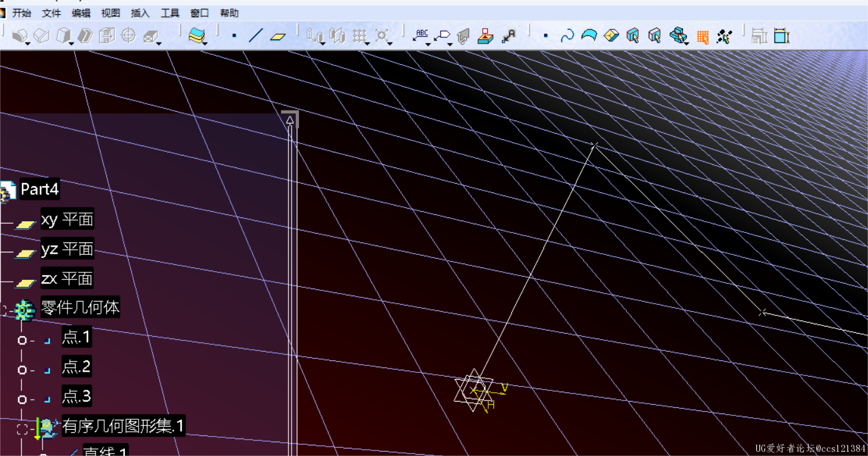Open the 编辑 menu
The image size is (868, 456).
[x=81, y=13]
